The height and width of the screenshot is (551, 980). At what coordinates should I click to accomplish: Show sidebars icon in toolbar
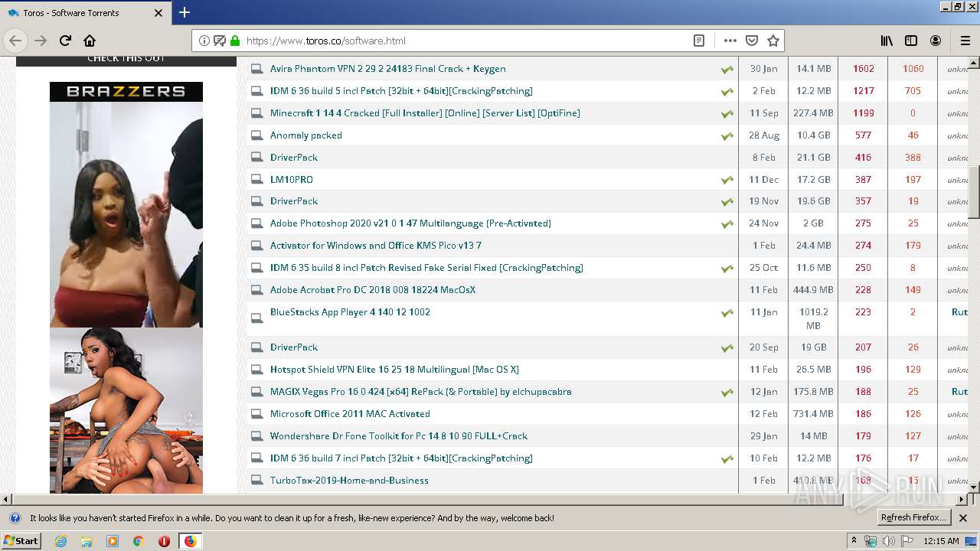(x=911, y=41)
